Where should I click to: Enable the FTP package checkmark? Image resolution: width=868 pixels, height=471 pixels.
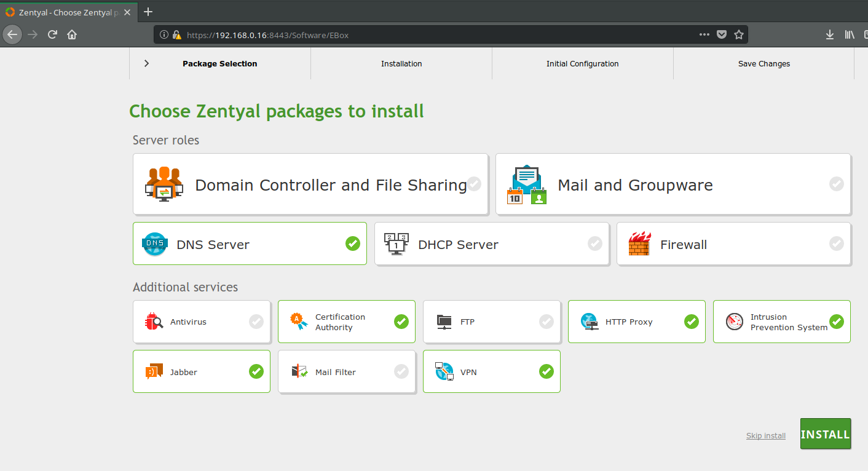tap(546, 322)
